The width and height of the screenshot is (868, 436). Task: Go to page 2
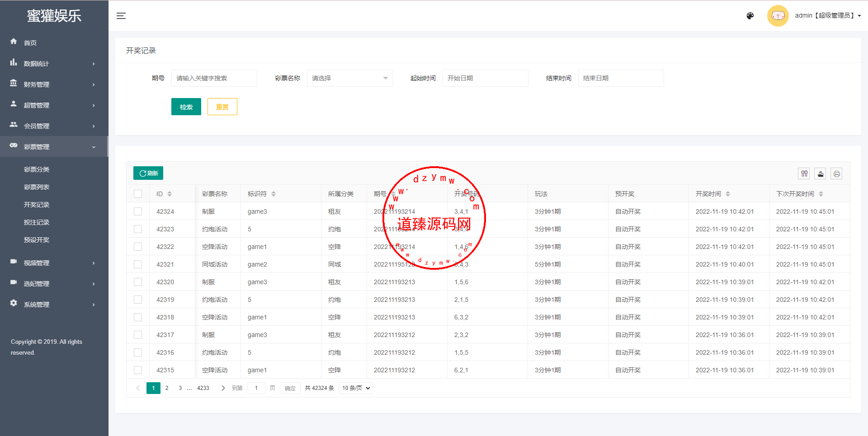pos(167,388)
